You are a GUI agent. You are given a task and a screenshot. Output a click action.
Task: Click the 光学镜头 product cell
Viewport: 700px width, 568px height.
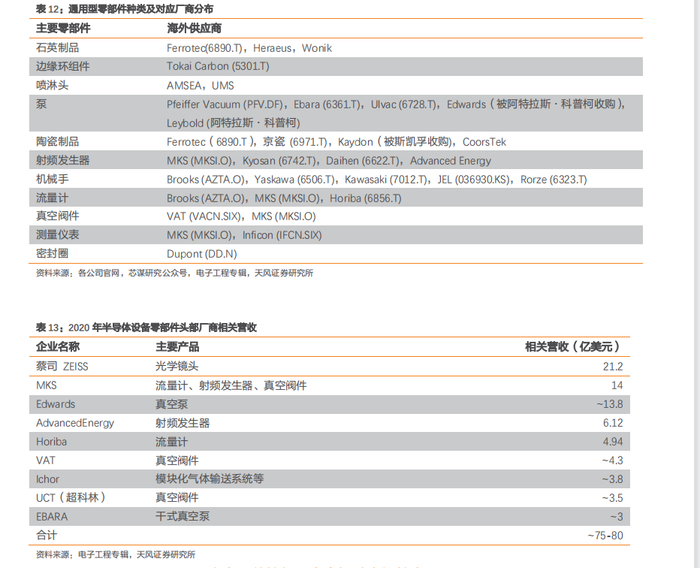(x=177, y=367)
